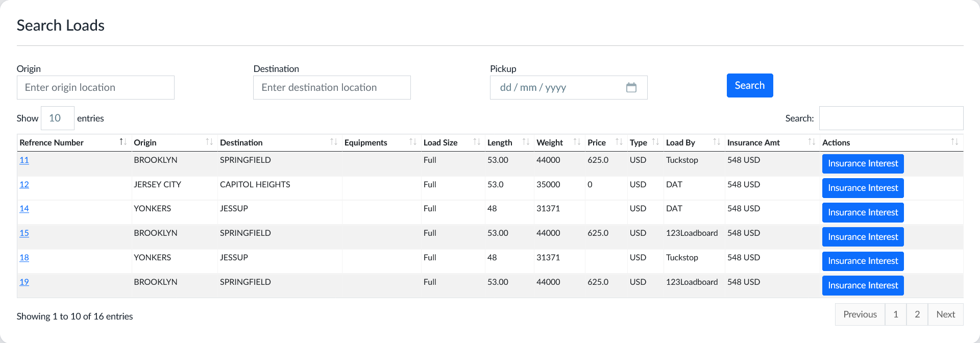The height and width of the screenshot is (343, 980).
Task: Select YONKERS in load 14 row
Action: pyautogui.click(x=152, y=208)
